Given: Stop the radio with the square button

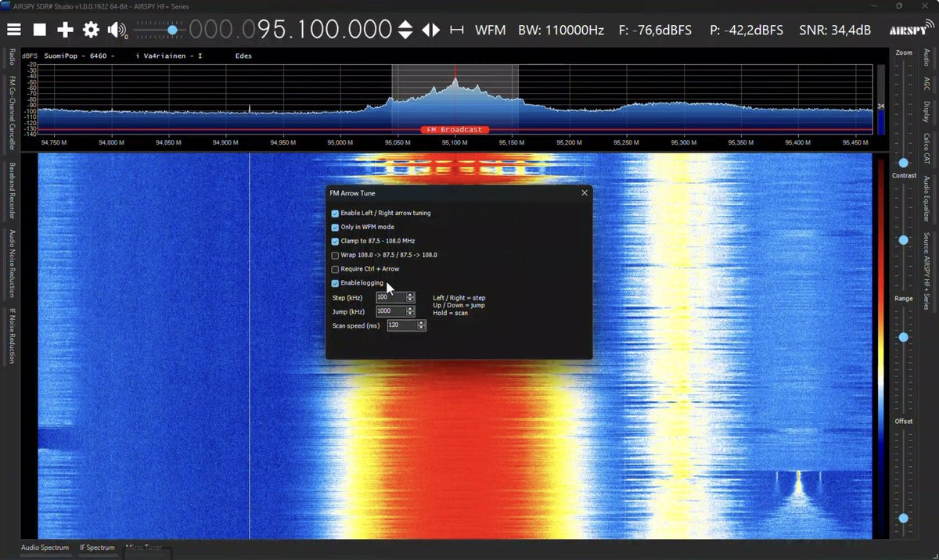Looking at the screenshot, I should coord(40,30).
